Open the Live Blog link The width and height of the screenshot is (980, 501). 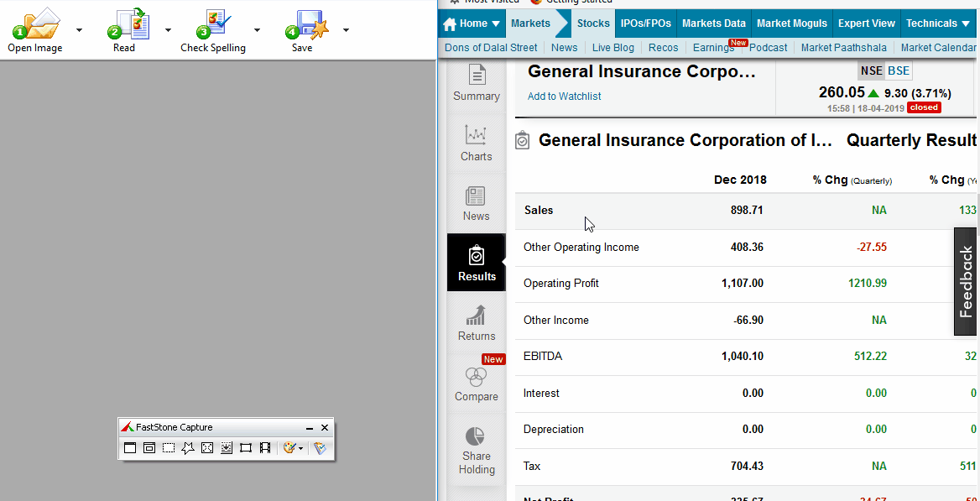tap(612, 47)
